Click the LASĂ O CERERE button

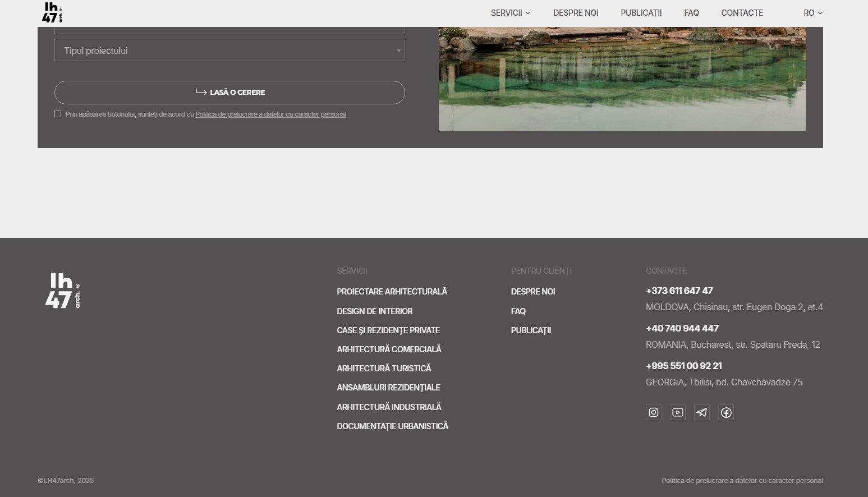[x=229, y=93]
